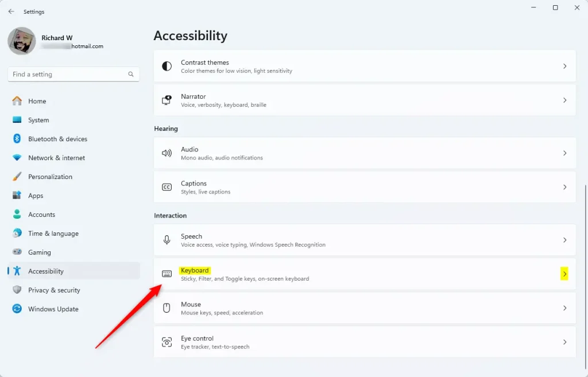Click the Keyboard icon
588x377 pixels.
167,274
